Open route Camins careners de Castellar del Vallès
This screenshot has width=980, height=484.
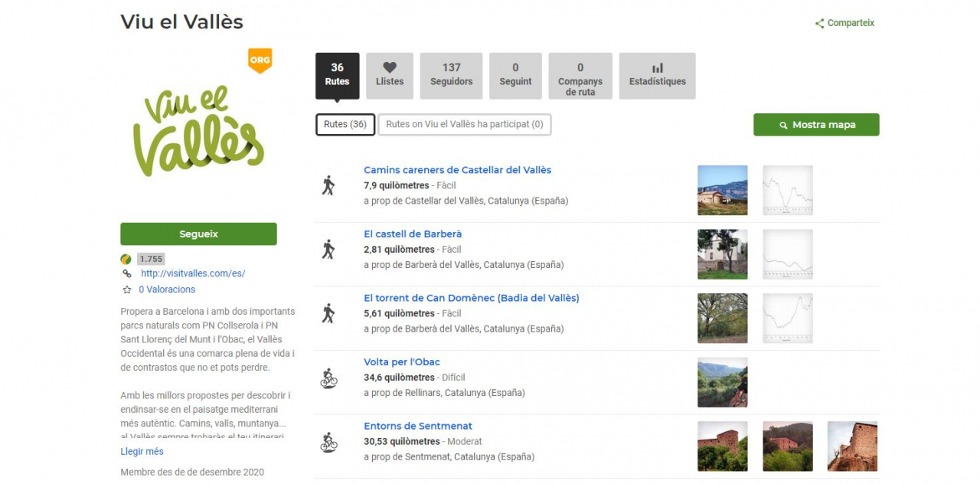(x=458, y=170)
